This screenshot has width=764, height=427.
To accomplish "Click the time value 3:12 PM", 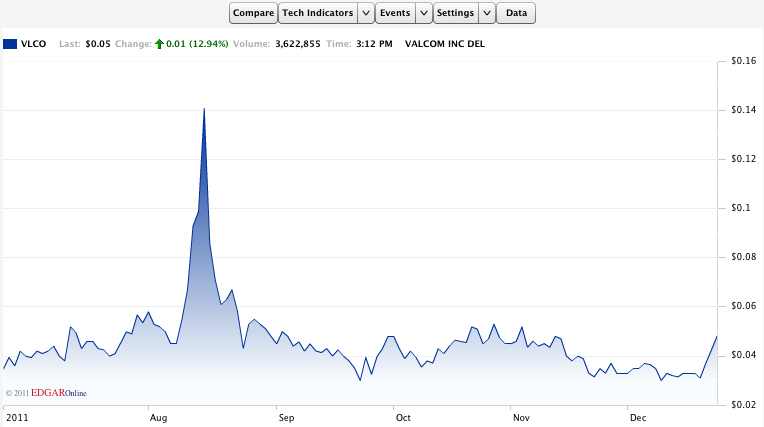I will [374, 44].
